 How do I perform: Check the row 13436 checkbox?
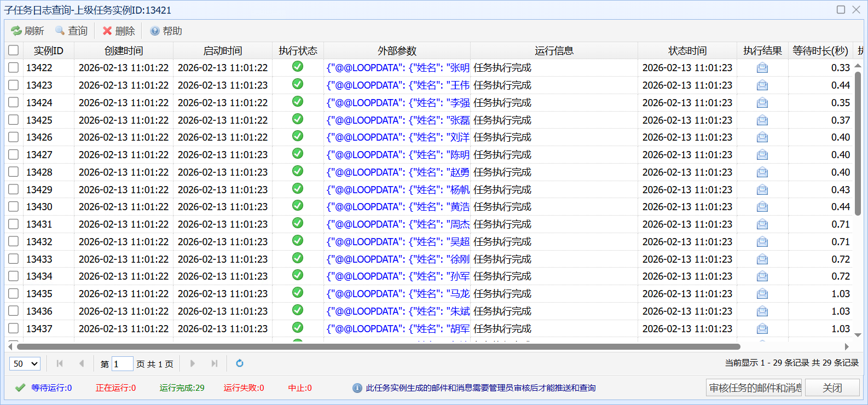coord(14,311)
